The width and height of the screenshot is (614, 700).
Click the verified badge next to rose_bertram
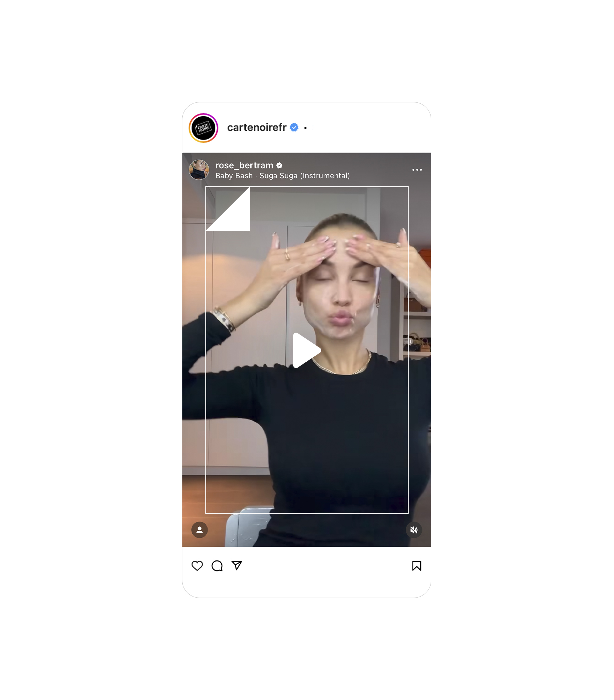(x=279, y=165)
